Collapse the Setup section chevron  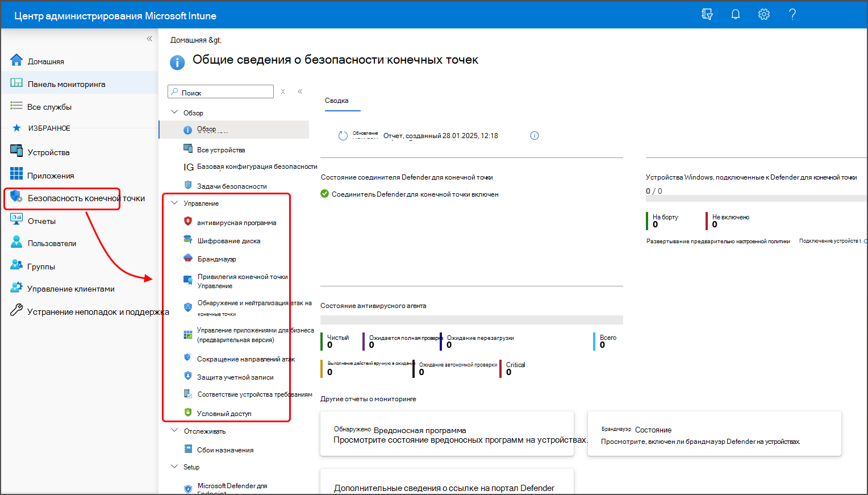(x=175, y=466)
